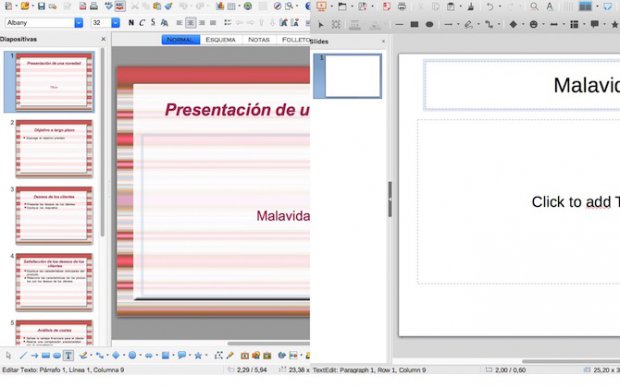This screenshot has width=620, height=387.
Task: Select slide 4 thumbnail in Diapositivas panel
Action: (x=54, y=282)
